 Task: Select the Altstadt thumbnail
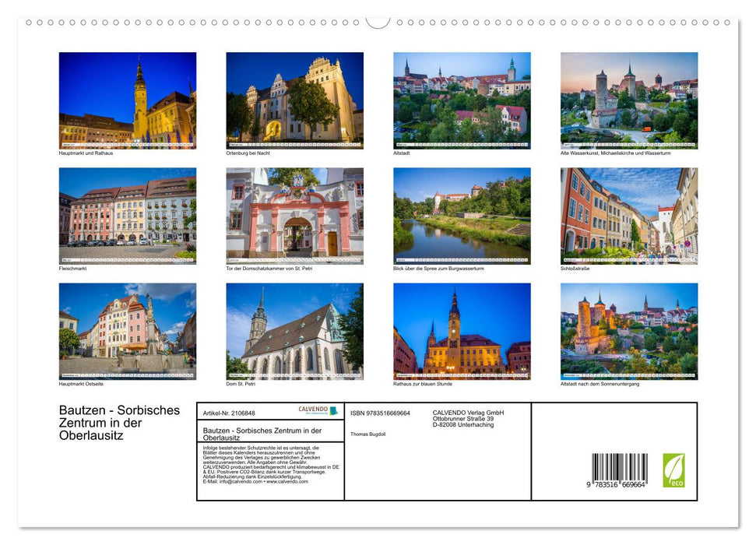coord(462,100)
